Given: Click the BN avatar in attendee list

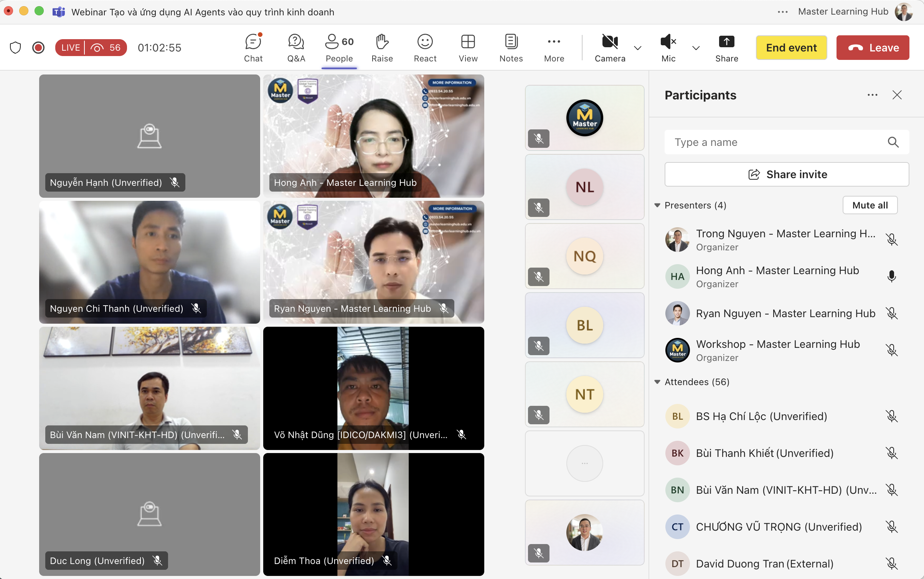Looking at the screenshot, I should coord(677,490).
